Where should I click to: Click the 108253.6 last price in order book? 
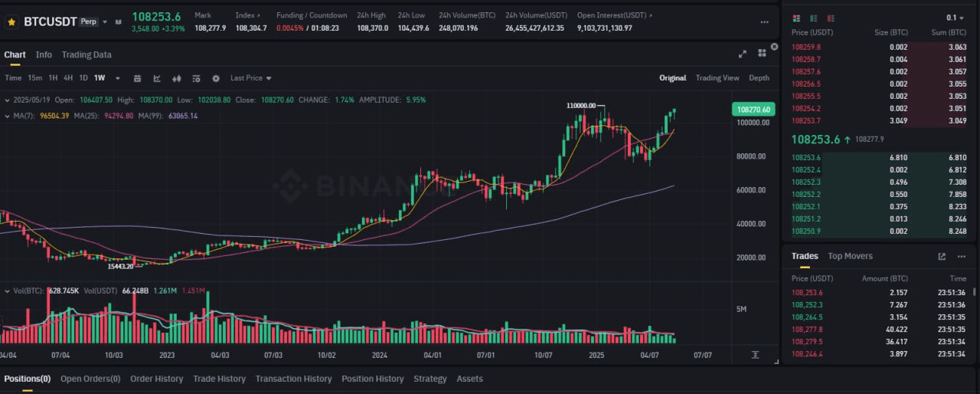click(815, 140)
